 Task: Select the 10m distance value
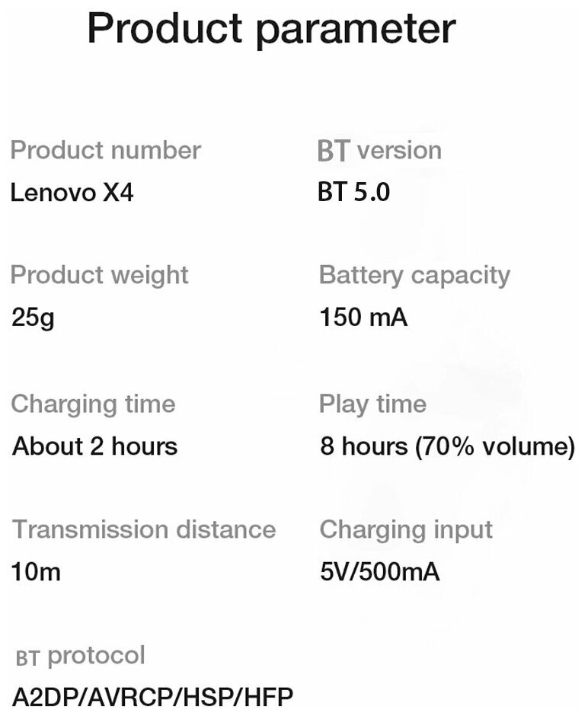(x=36, y=571)
